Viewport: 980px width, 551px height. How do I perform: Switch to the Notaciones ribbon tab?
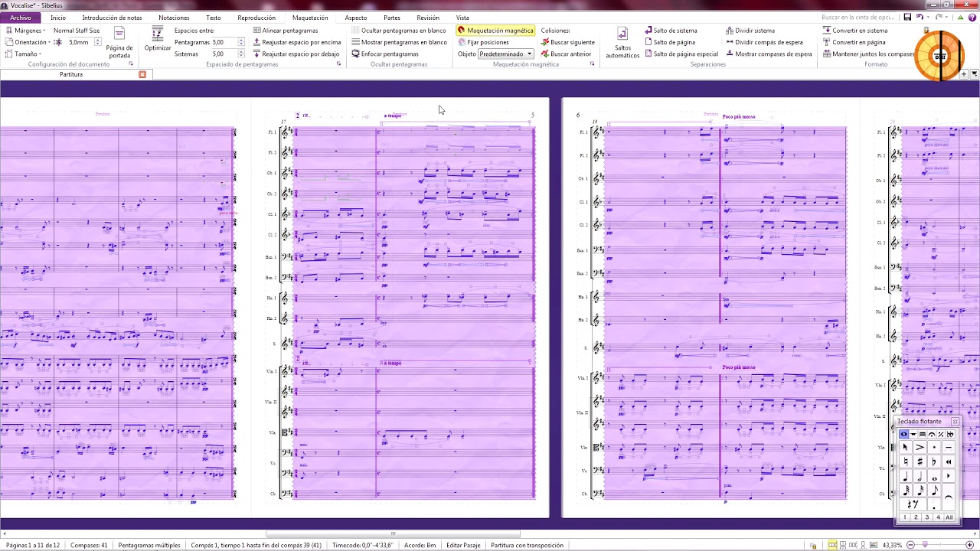174,18
